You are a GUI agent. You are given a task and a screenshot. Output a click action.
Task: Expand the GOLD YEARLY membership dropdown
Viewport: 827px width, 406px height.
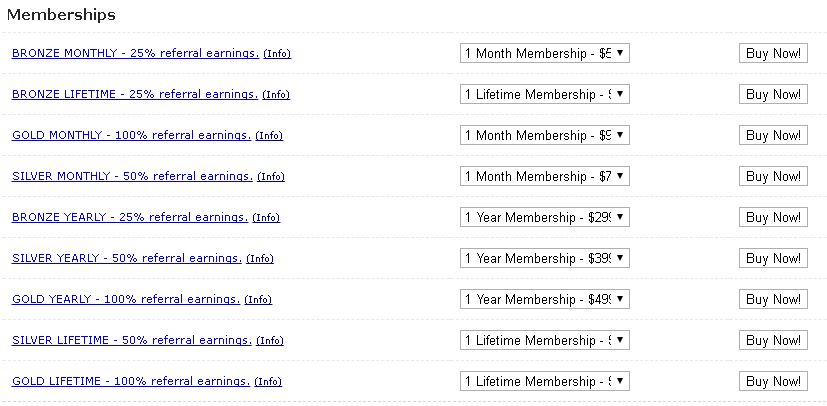coord(545,299)
